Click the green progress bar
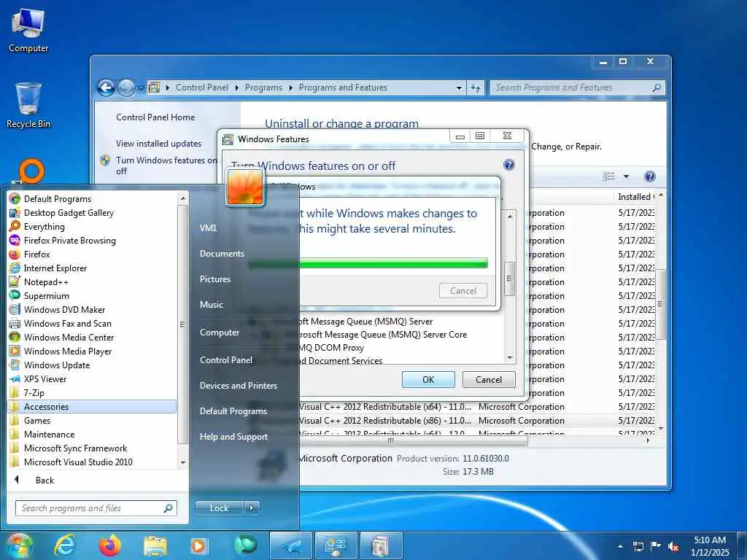The height and width of the screenshot is (560, 747). click(x=368, y=263)
